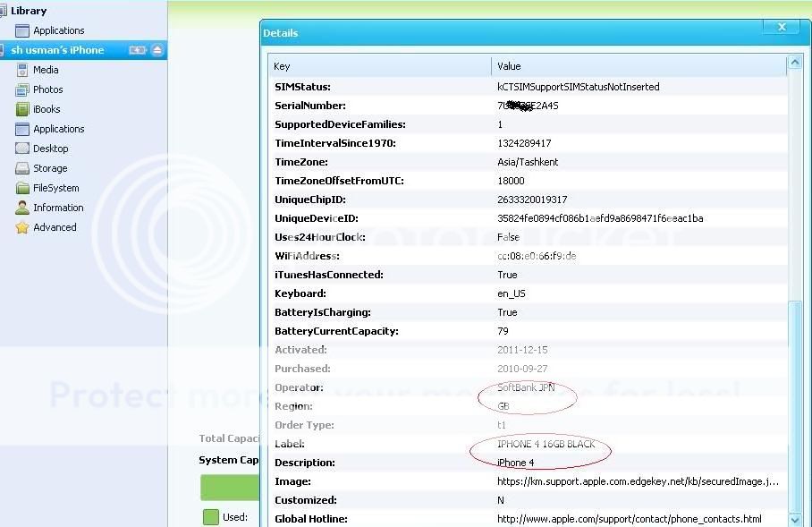This screenshot has height=527, width=812.
Task: Click the Photos icon in sidebar
Action: point(21,89)
